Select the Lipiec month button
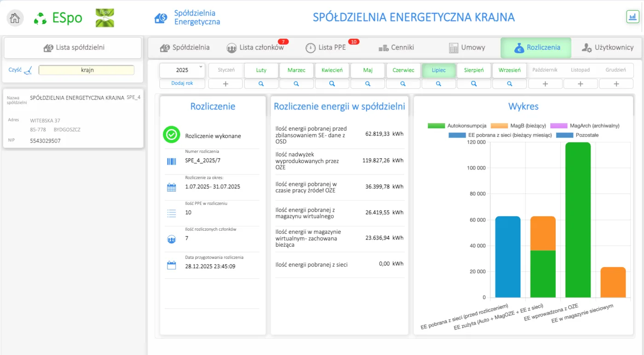Viewport: 644px width, 355px height. coord(439,70)
